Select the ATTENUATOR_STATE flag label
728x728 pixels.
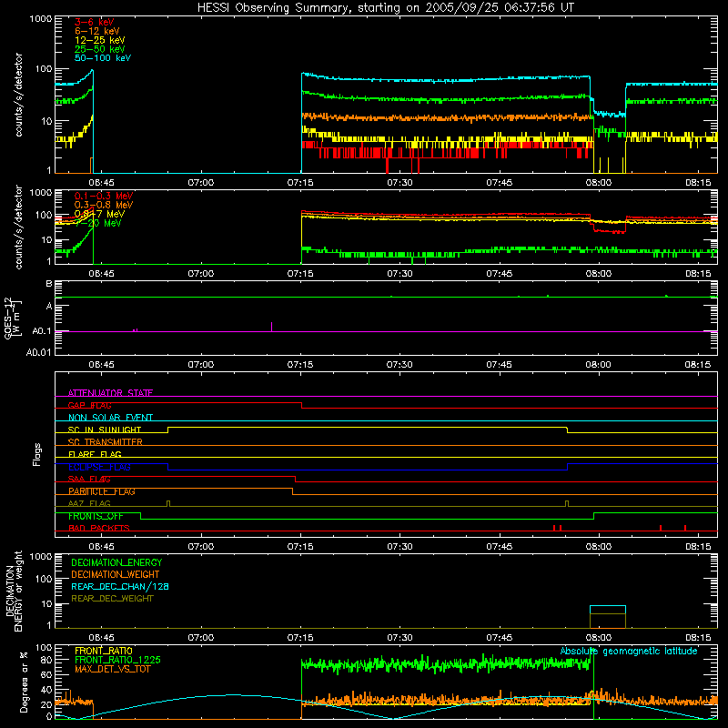110,393
